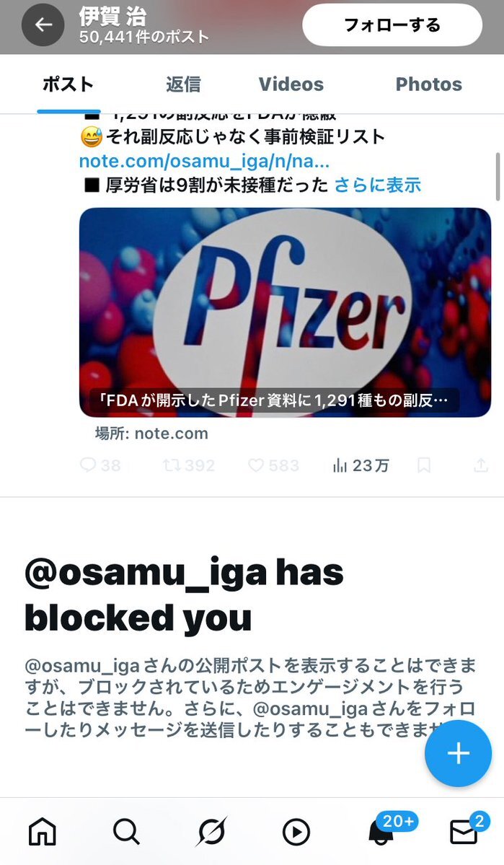The image size is (504, 865).
Task: Open notifications bell showing 20+
Action: (x=381, y=831)
